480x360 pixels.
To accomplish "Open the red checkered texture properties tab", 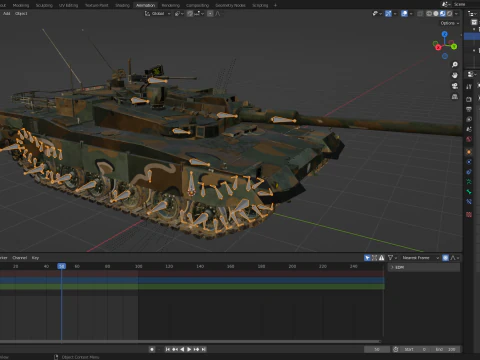I will click(x=469, y=215).
